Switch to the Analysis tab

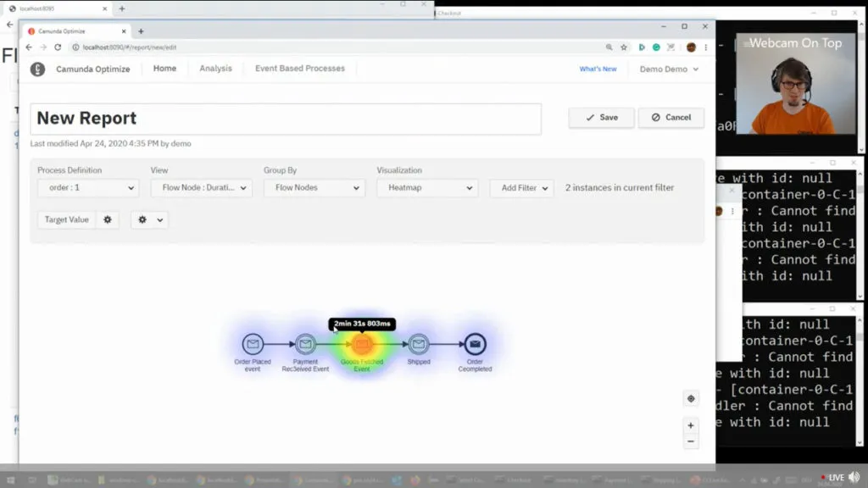point(216,69)
